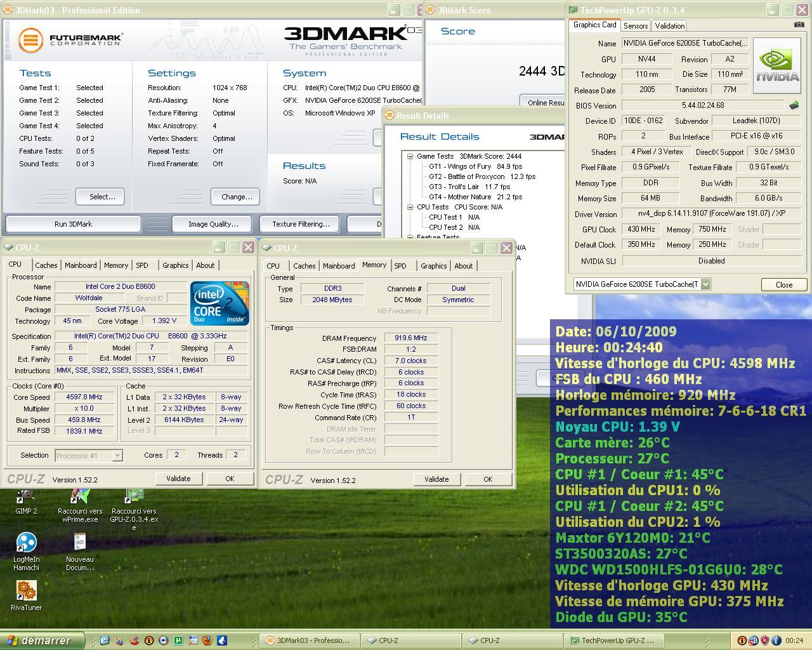Open démarrer start button

[43, 640]
